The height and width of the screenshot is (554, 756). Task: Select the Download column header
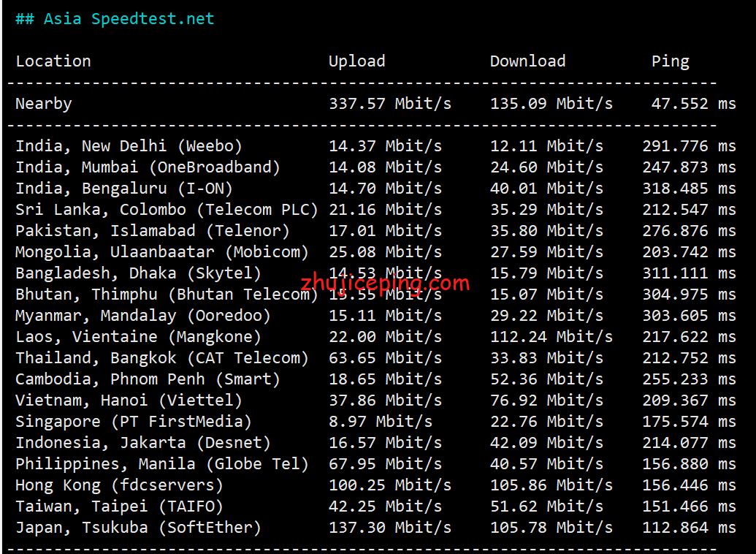(x=527, y=61)
